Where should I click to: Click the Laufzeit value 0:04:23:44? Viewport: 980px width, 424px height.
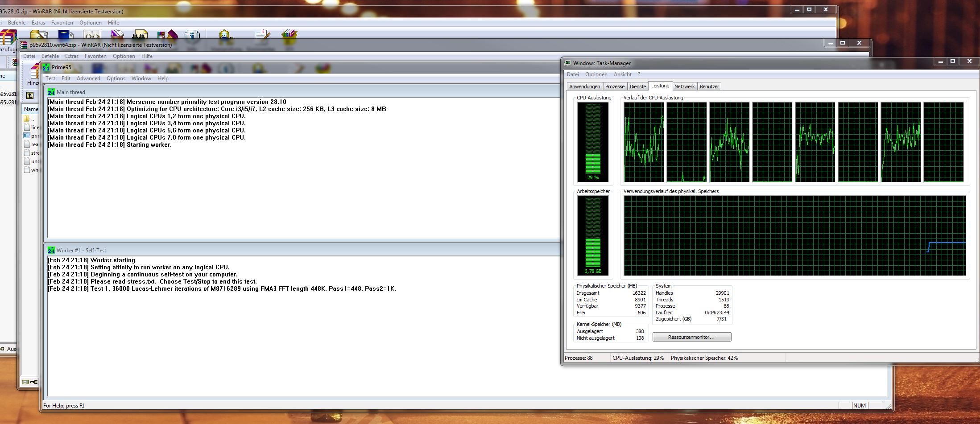[x=717, y=313]
